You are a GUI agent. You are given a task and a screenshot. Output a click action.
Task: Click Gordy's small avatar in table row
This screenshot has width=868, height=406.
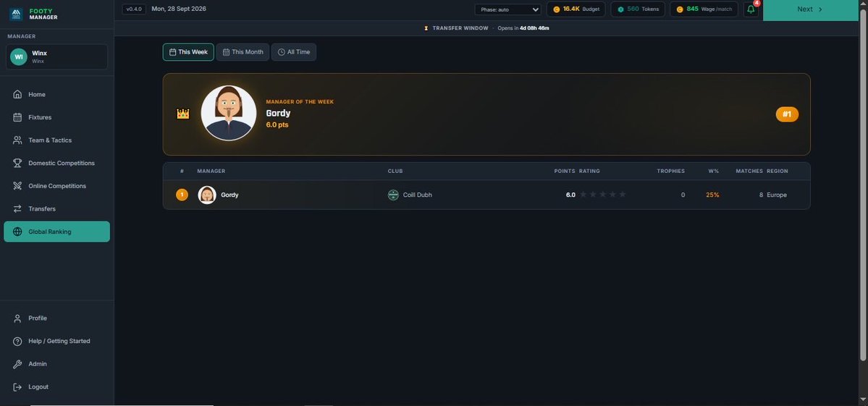coord(207,195)
